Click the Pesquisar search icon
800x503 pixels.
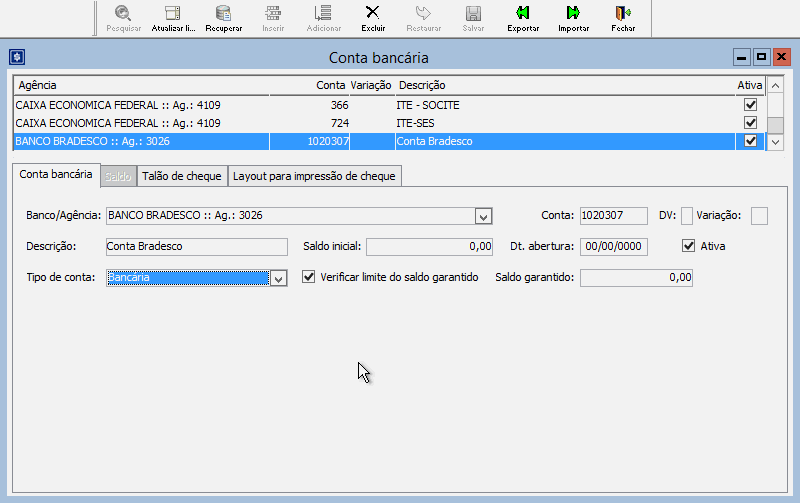click(123, 13)
